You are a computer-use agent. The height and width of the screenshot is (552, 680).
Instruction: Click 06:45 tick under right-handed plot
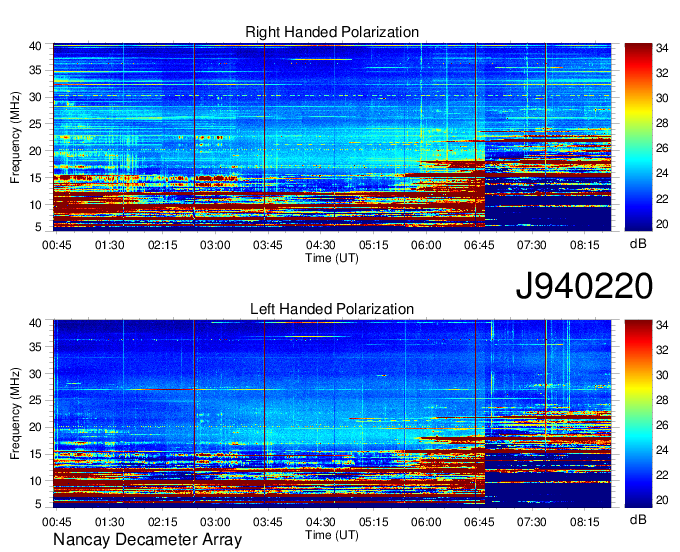pyautogui.click(x=479, y=245)
